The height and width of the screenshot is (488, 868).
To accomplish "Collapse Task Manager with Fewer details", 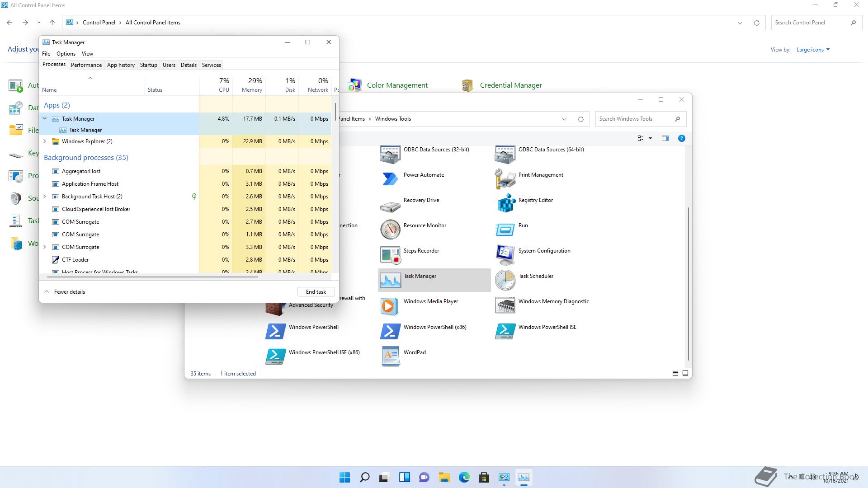I will [65, 292].
